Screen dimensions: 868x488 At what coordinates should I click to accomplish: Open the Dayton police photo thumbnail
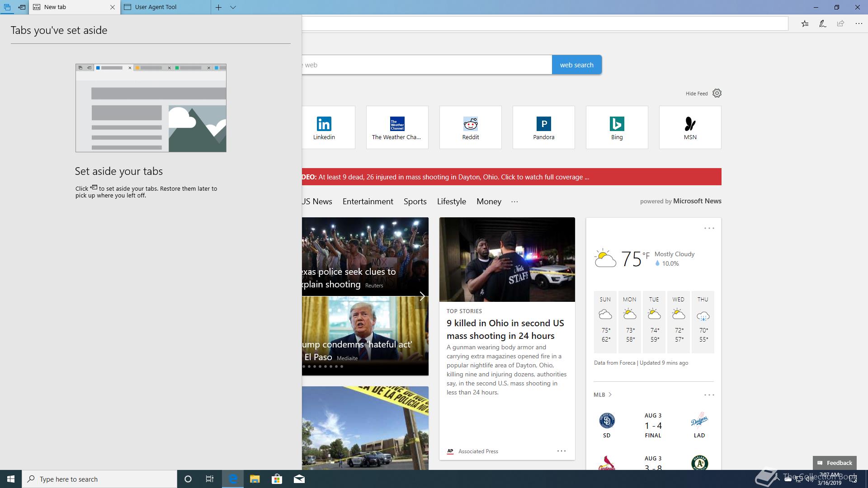point(507,259)
